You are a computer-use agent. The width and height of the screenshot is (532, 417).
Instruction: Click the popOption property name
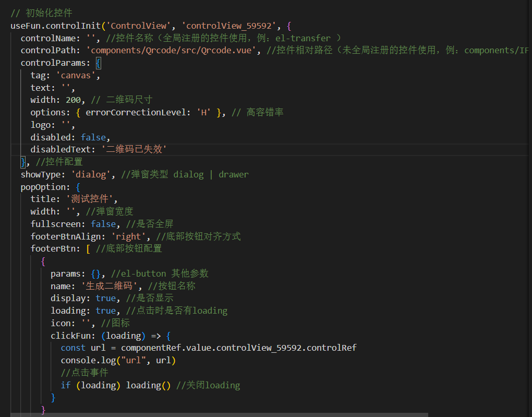click(45, 187)
